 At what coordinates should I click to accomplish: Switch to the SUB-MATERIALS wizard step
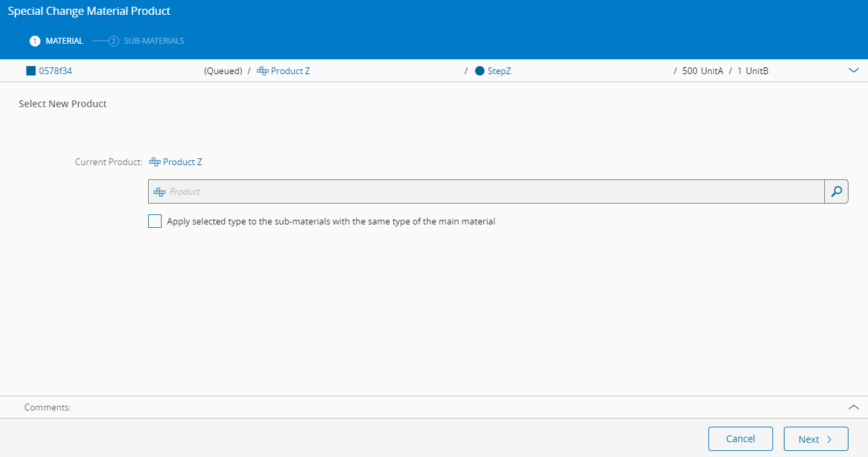pos(154,41)
